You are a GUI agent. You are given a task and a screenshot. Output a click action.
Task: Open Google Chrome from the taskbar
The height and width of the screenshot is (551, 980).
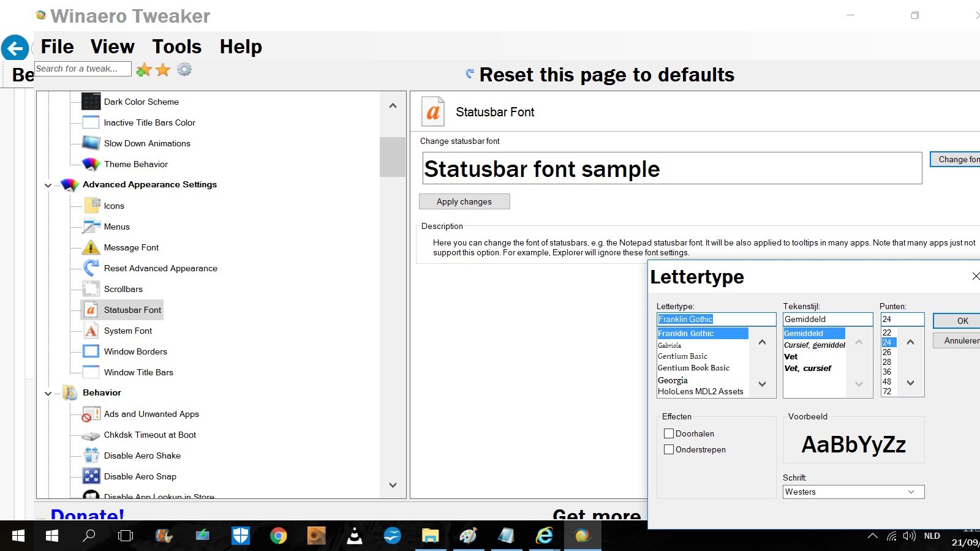tap(279, 536)
